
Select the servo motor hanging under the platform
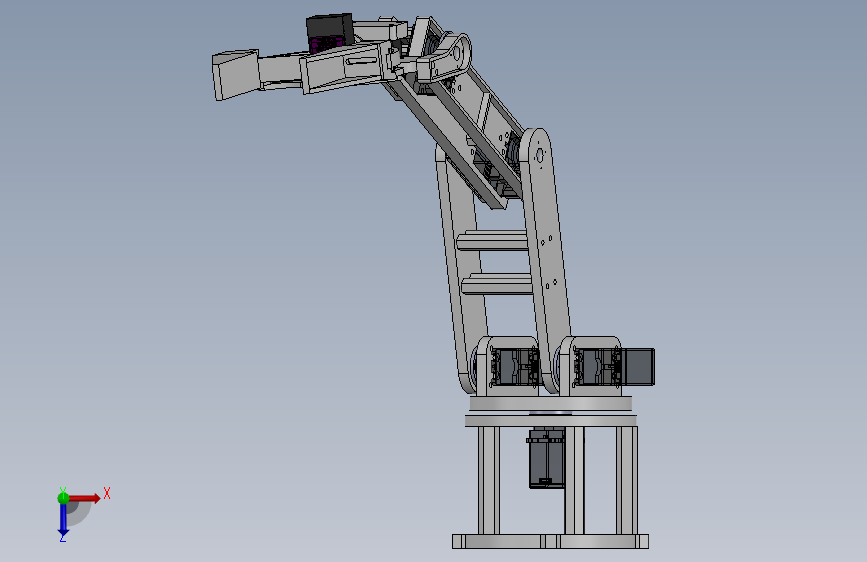[x=546, y=458]
